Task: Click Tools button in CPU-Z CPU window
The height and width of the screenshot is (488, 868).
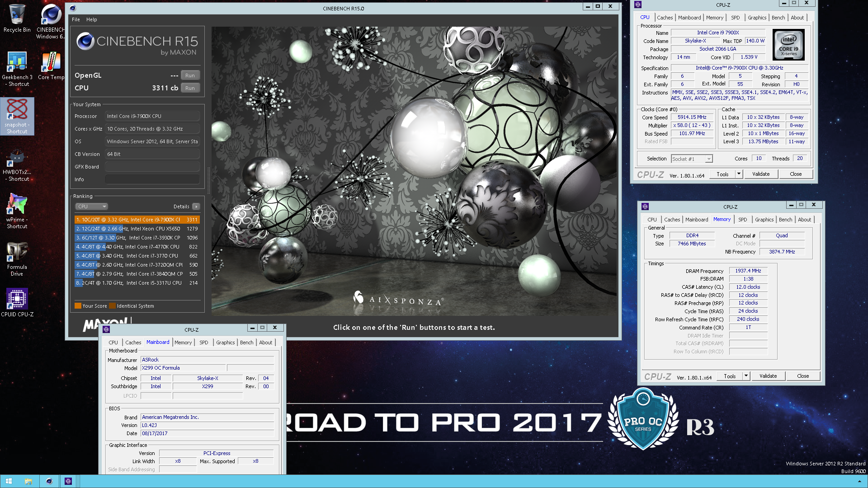Action: (722, 174)
